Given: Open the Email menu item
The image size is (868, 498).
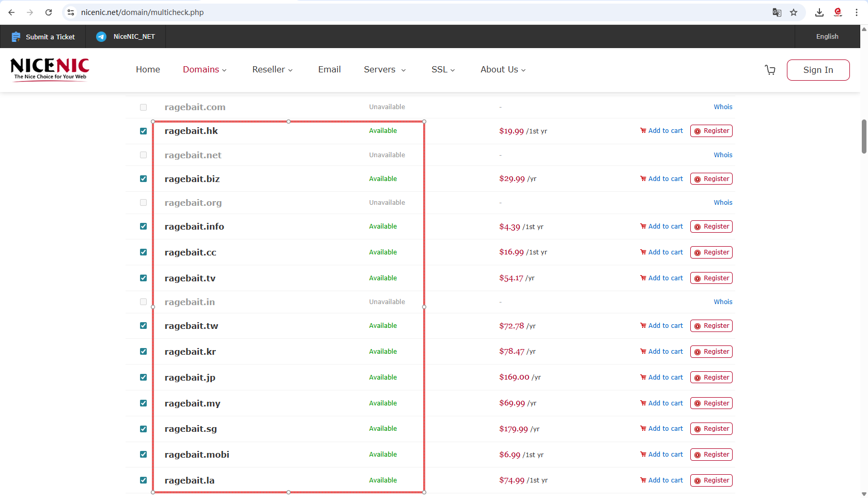Looking at the screenshot, I should click(x=329, y=70).
